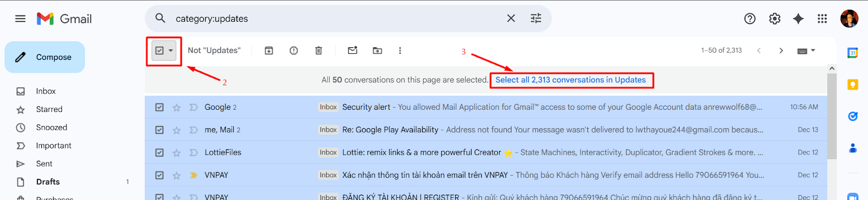Open input tools keyboard dropdown
This screenshot has width=868, height=200.
(806, 51)
